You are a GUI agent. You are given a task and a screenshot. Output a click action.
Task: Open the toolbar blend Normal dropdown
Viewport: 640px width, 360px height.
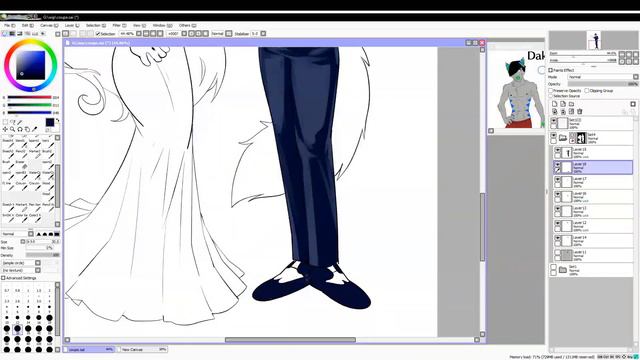(229, 33)
